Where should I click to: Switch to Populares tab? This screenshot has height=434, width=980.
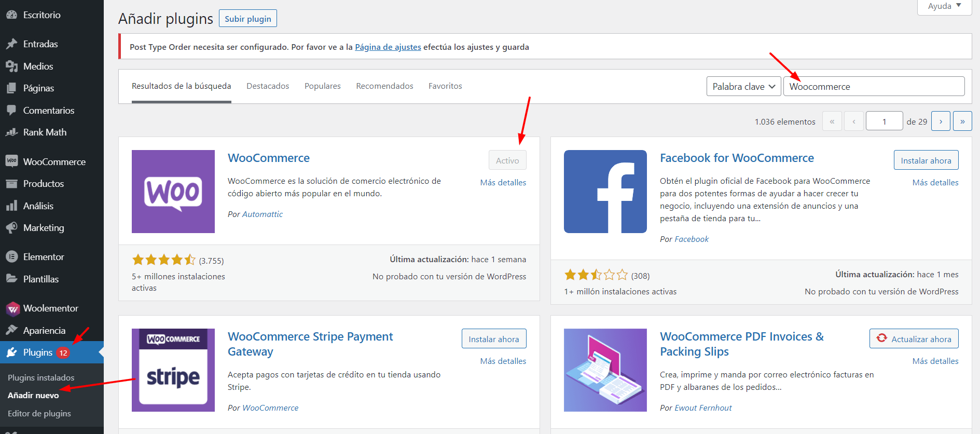click(x=323, y=86)
